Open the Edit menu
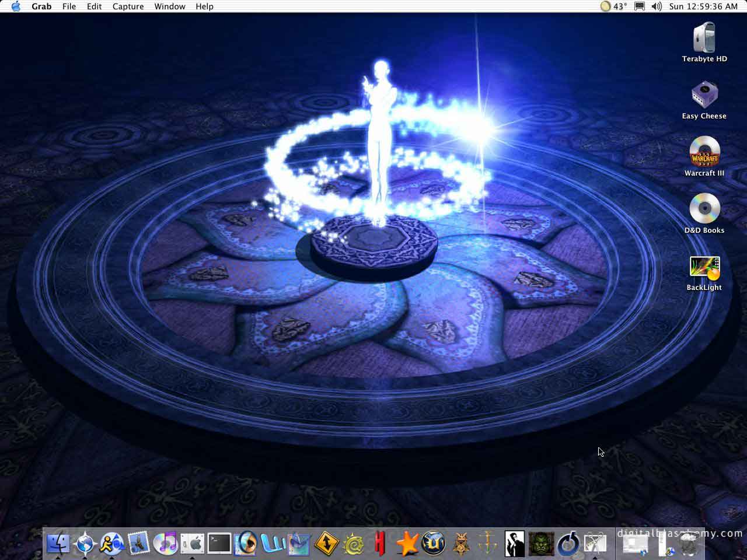This screenshot has width=747, height=560. click(x=94, y=6)
